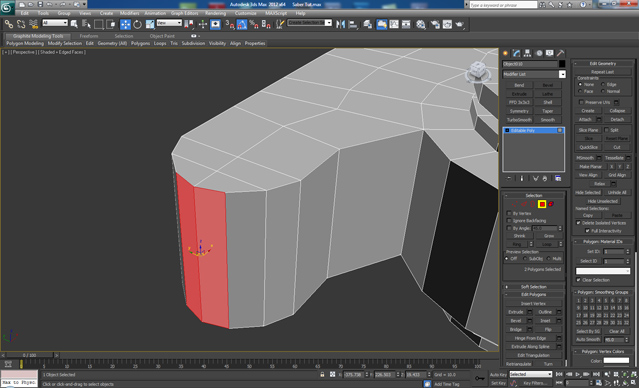This screenshot has width=639, height=388.
Task: Activate the Select and Rotate tool
Action: click(138, 24)
